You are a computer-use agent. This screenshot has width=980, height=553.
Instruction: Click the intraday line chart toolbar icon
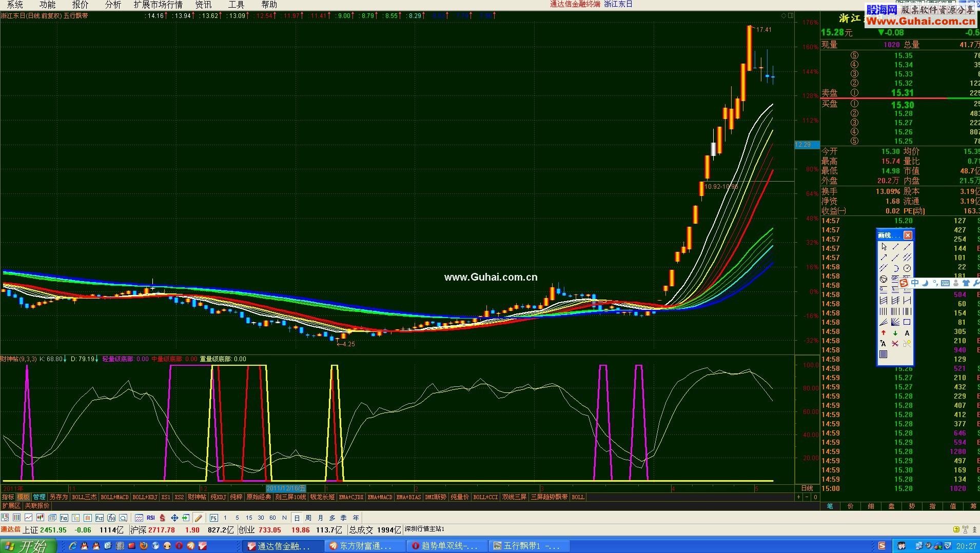[28, 518]
